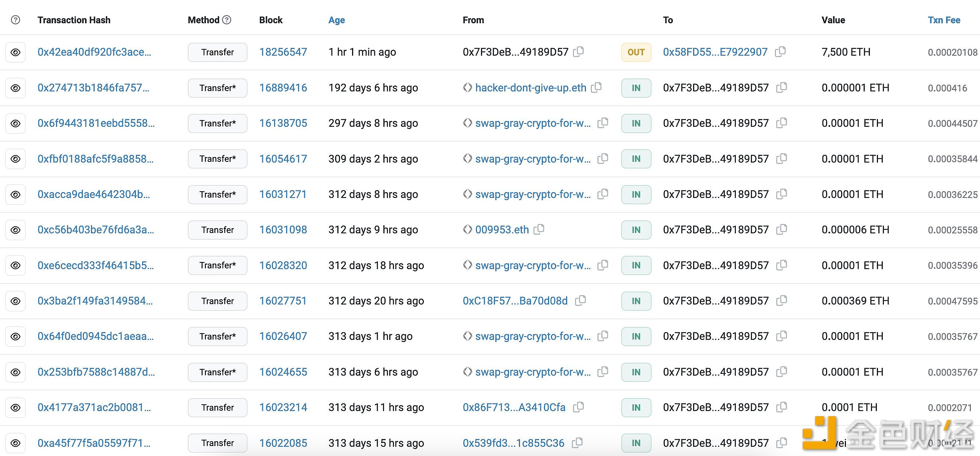Open transaction hash 0x4177a371ac2b0081...
The image size is (980, 456).
point(94,407)
